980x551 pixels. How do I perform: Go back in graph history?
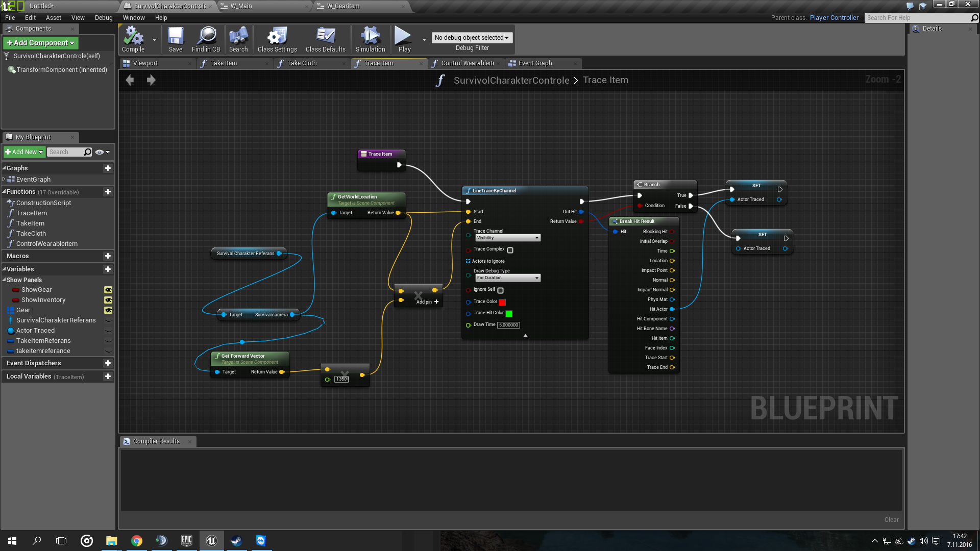(130, 80)
